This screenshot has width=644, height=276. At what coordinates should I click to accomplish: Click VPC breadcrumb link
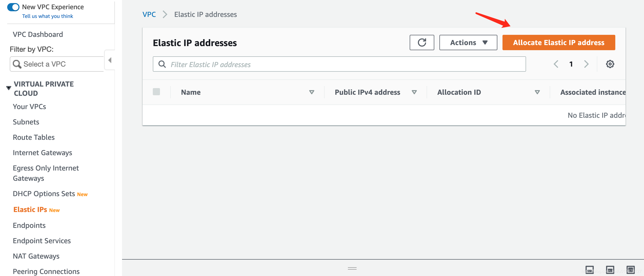point(149,14)
